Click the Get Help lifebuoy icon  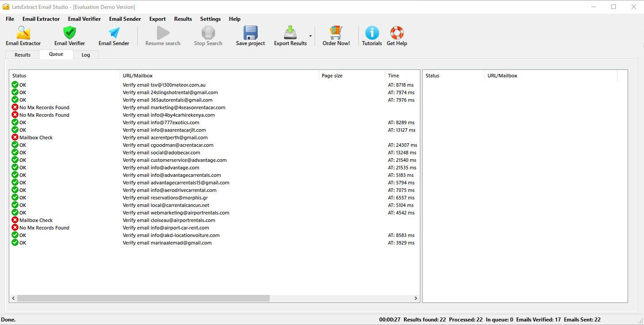pyautogui.click(x=396, y=34)
